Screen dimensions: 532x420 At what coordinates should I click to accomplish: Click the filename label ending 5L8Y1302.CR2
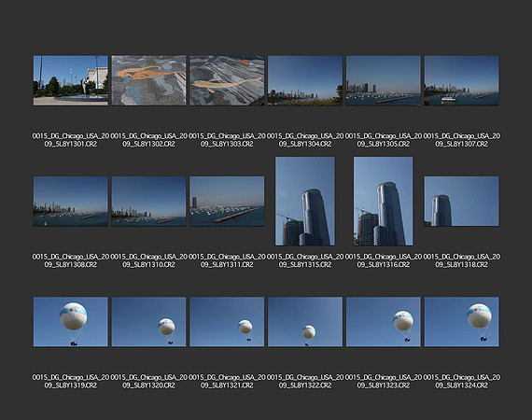tap(149, 140)
